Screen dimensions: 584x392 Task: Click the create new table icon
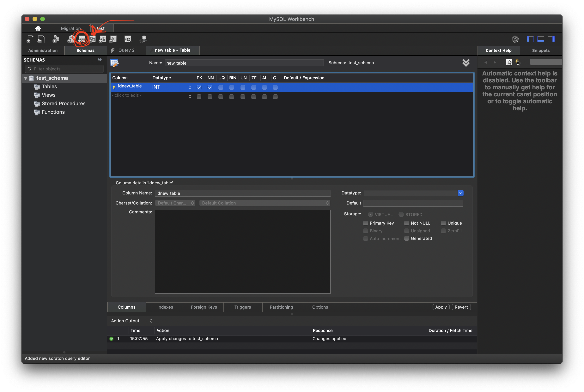[82, 39]
